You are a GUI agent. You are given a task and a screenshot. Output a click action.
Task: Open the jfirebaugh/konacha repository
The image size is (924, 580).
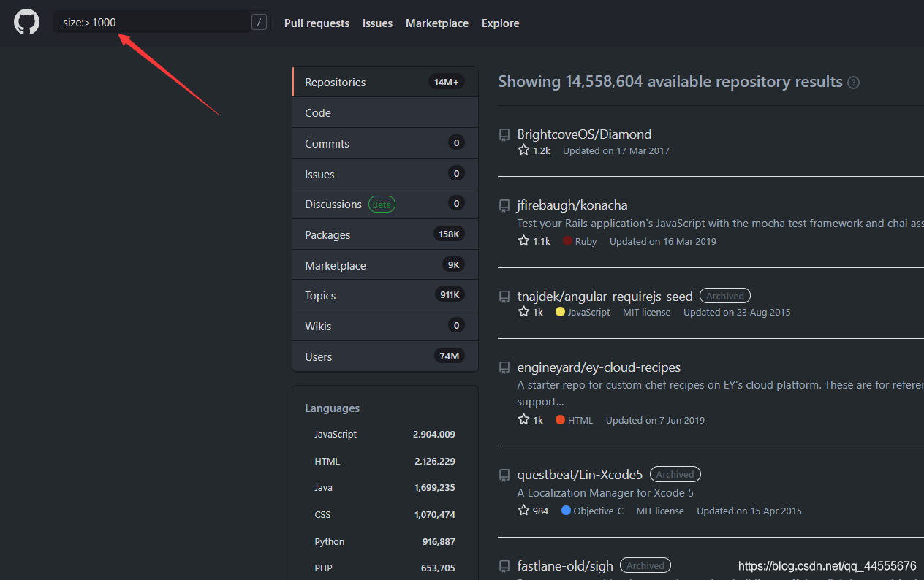(x=572, y=205)
